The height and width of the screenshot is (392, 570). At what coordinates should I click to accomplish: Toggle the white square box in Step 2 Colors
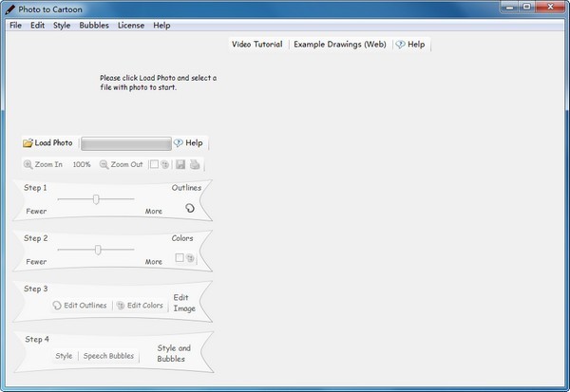[x=180, y=257]
